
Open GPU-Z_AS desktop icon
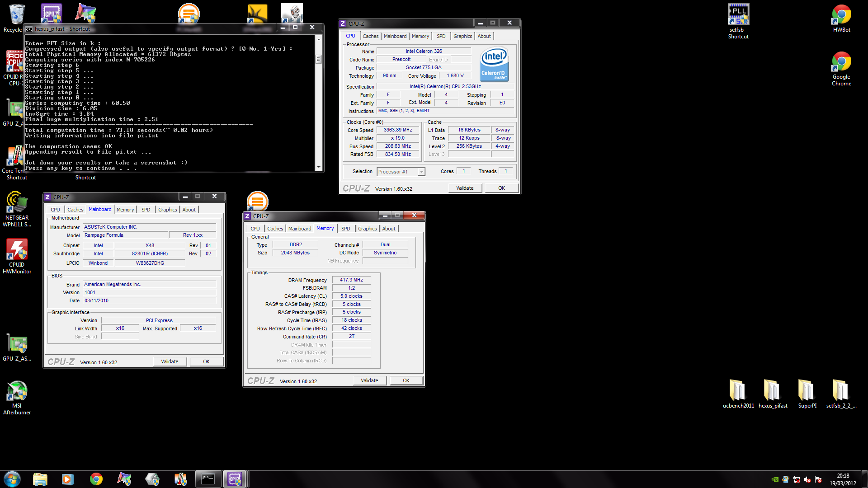coord(17,348)
